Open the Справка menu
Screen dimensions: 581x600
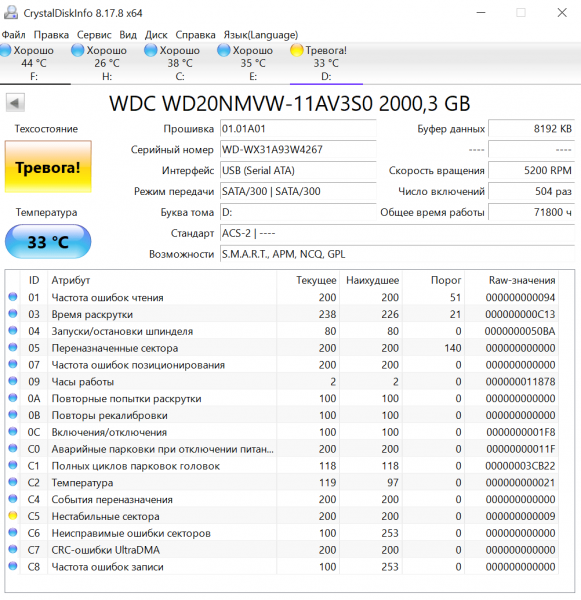tap(196, 35)
